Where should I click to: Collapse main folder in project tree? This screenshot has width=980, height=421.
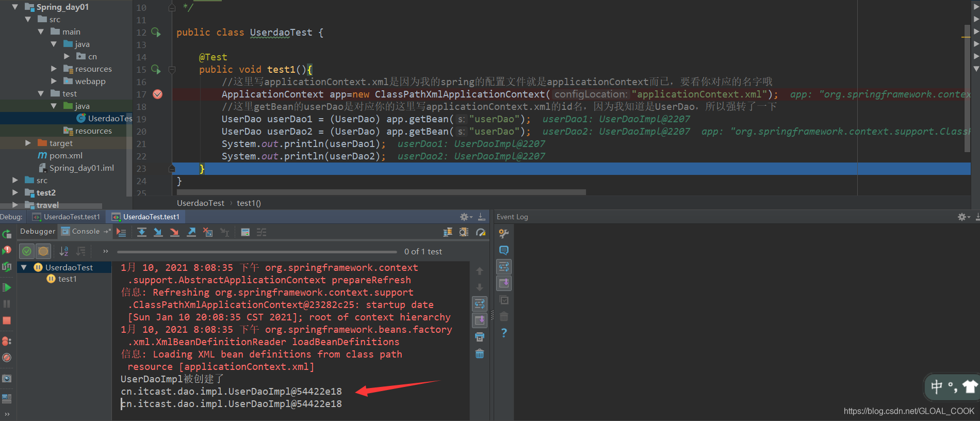[x=41, y=31]
